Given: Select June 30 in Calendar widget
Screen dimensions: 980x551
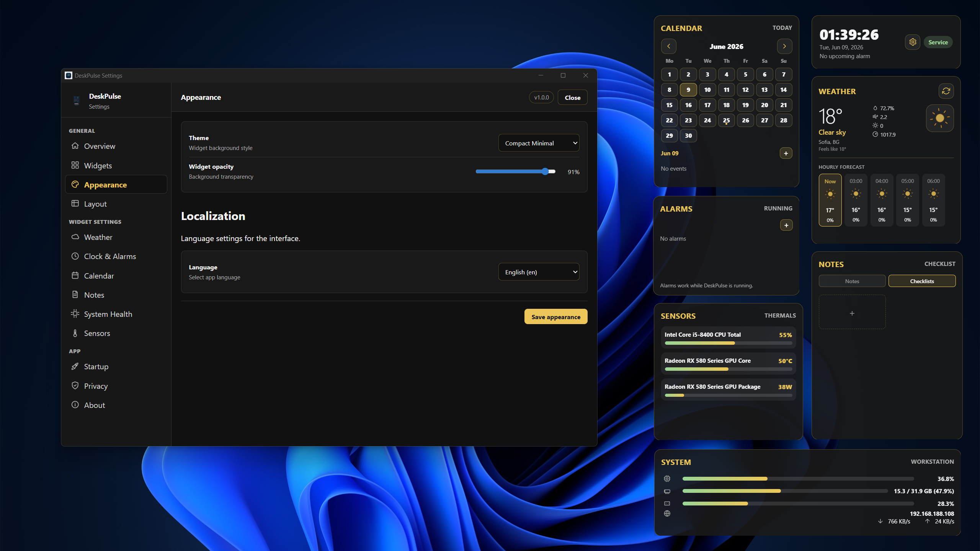Looking at the screenshot, I should (688, 136).
